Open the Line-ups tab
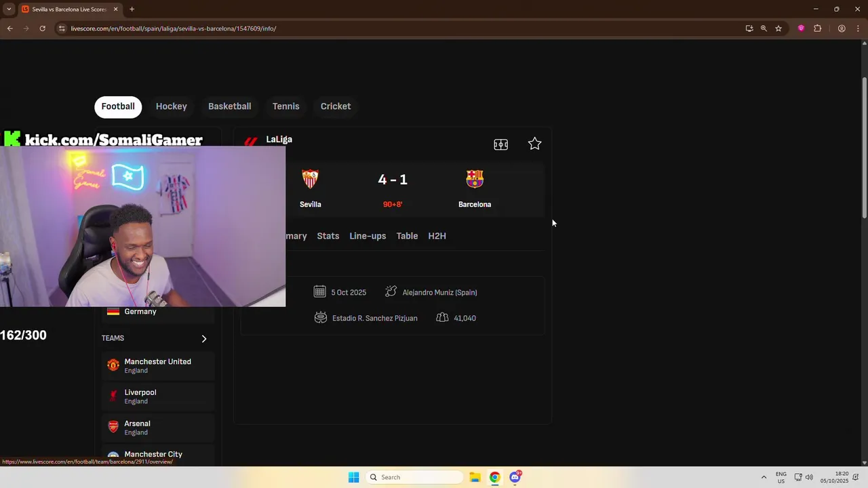The image size is (868, 488). click(368, 236)
